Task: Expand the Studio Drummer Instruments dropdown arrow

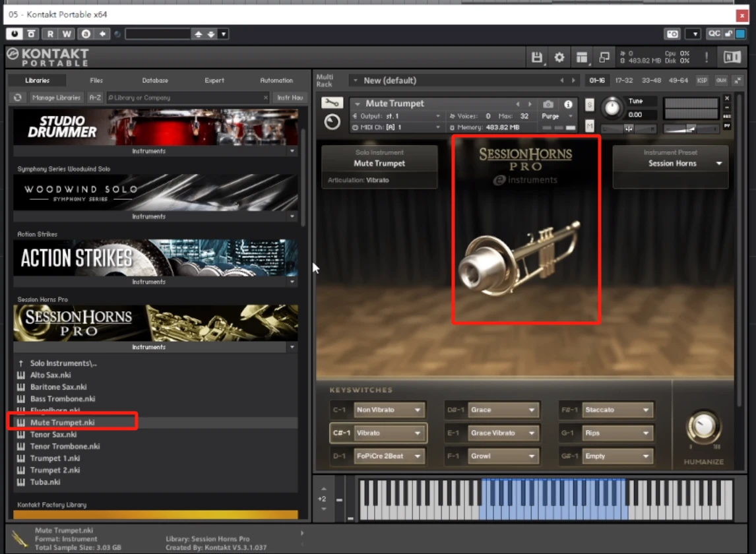Action: click(292, 152)
